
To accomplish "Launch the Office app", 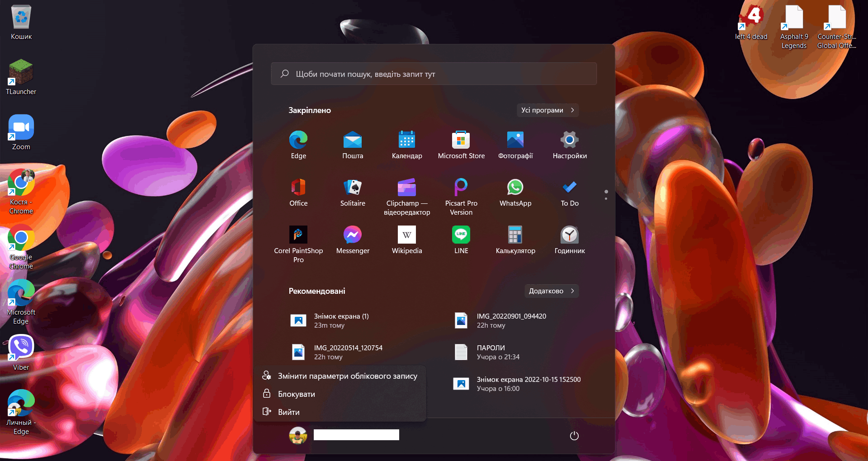I will click(x=298, y=193).
